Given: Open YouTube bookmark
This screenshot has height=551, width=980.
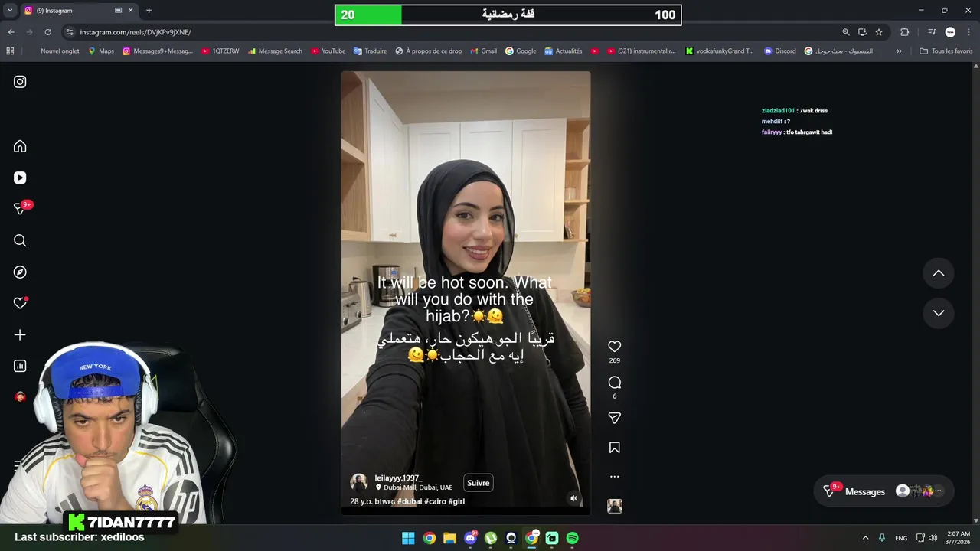Looking at the screenshot, I should pyautogui.click(x=328, y=51).
